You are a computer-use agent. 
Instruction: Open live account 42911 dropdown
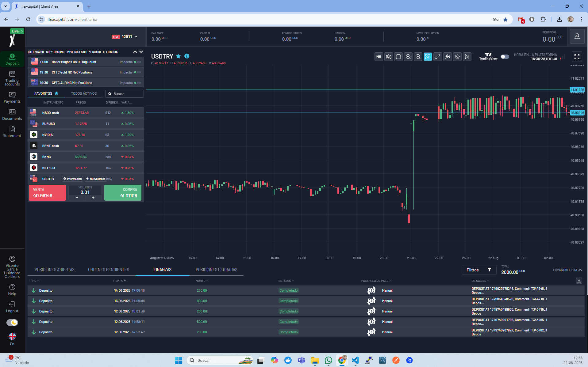136,37
